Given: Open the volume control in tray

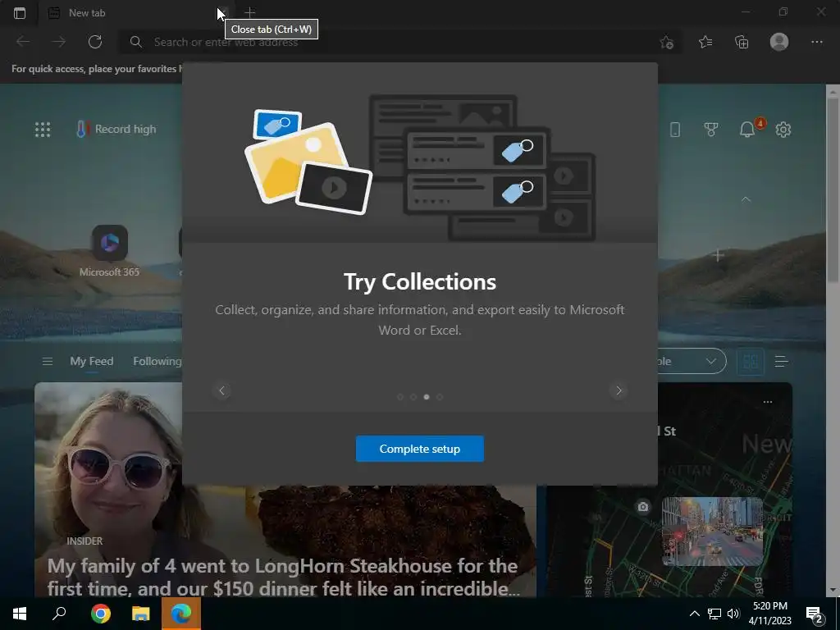Looking at the screenshot, I should (x=733, y=614).
